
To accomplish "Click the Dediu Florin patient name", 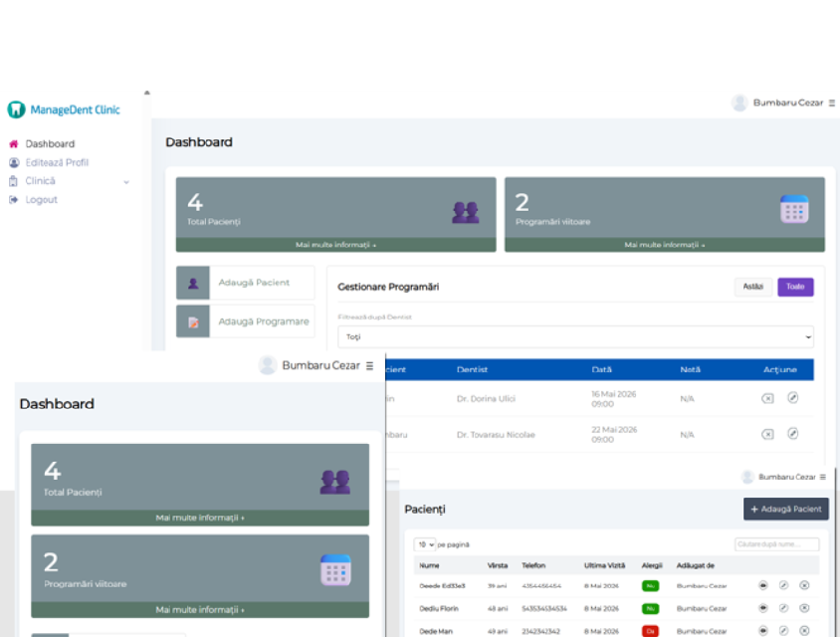I will point(439,608).
